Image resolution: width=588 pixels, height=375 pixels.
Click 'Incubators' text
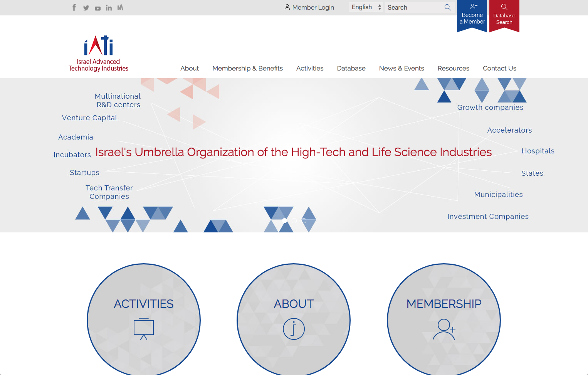click(72, 155)
